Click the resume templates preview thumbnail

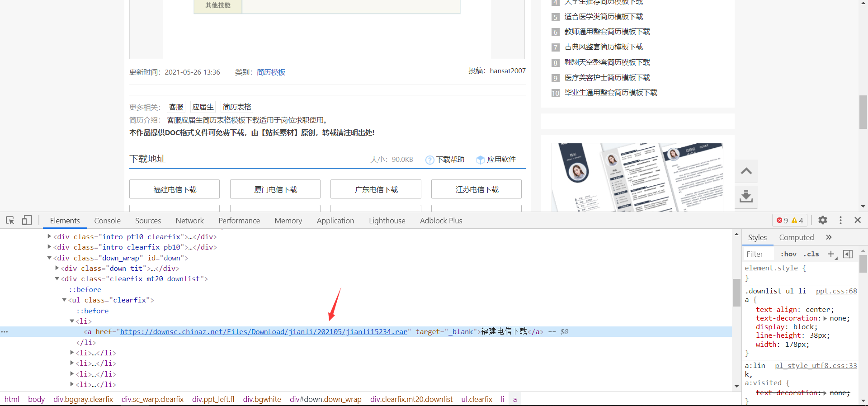click(x=637, y=177)
